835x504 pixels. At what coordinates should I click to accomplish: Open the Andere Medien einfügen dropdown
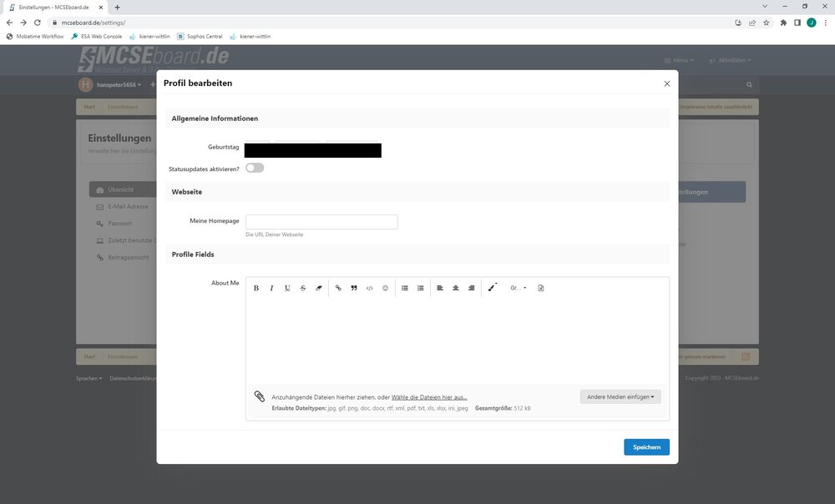[620, 397]
